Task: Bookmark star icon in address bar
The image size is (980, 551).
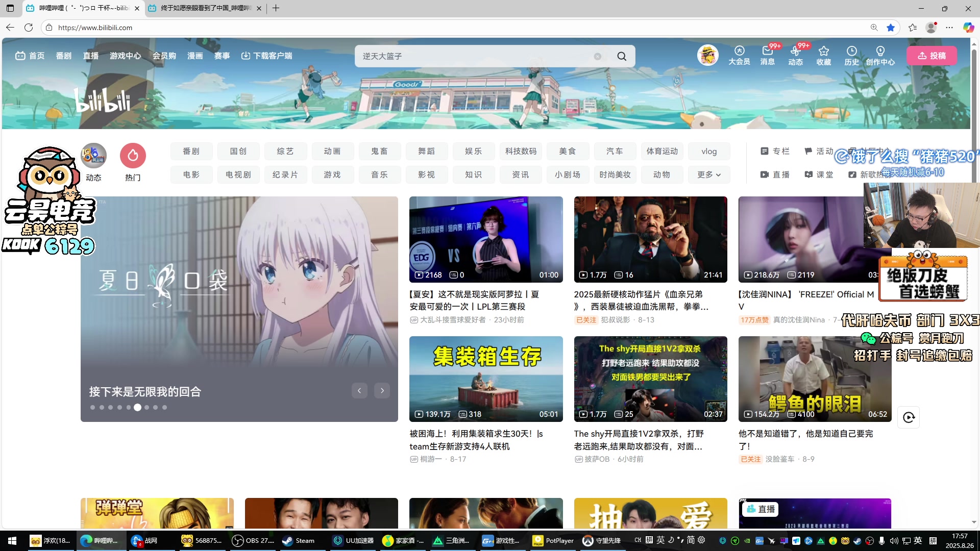Action: click(x=891, y=28)
